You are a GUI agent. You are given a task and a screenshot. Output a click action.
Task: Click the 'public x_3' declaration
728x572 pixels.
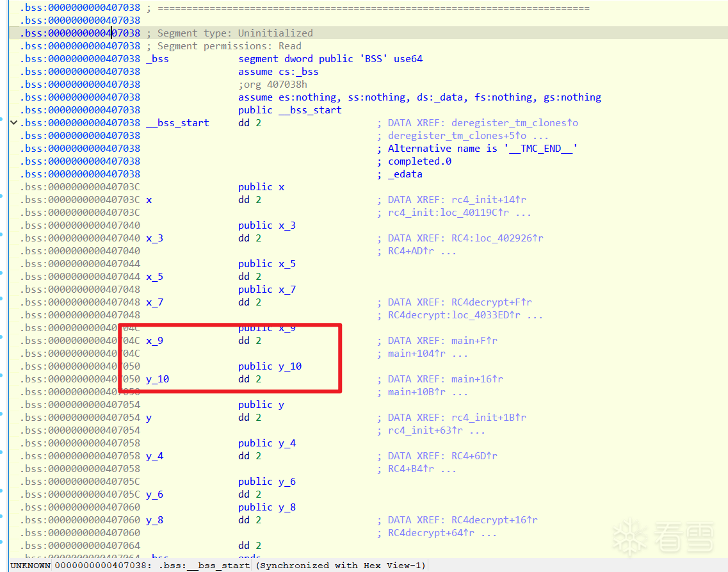[267, 225]
